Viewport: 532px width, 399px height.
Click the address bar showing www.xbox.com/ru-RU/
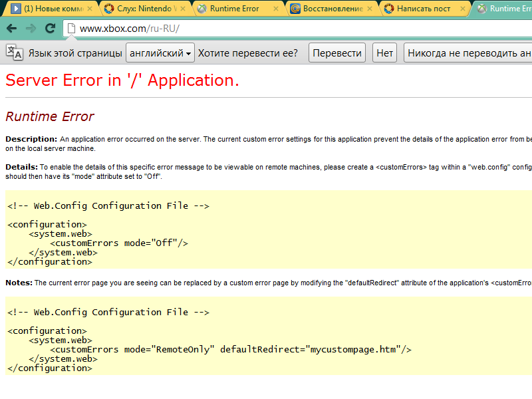click(297, 29)
